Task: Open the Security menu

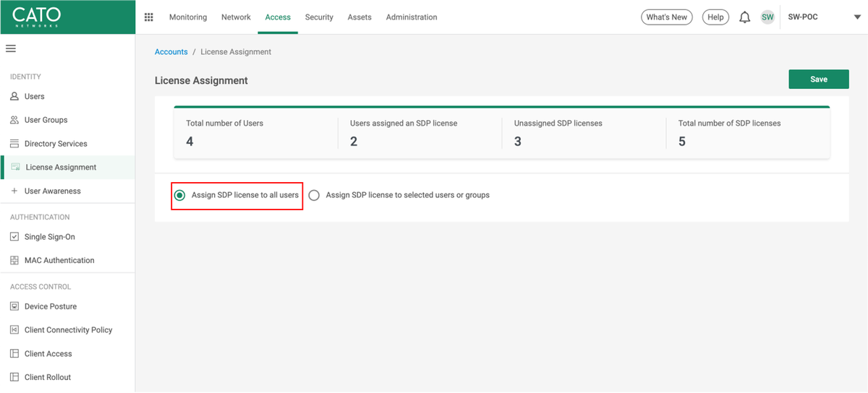Action: pos(319,17)
